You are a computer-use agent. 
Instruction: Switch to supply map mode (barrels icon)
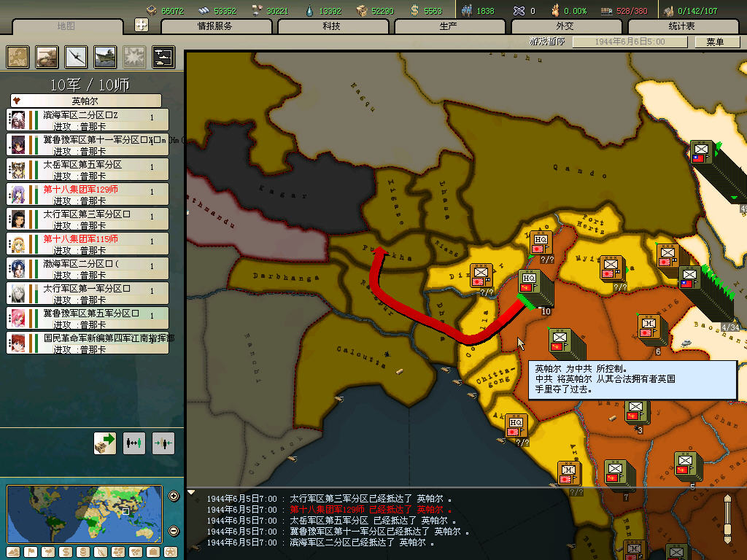click(x=83, y=553)
